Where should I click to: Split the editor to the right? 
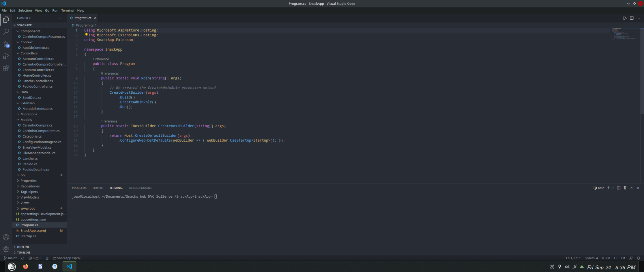pos(632,18)
